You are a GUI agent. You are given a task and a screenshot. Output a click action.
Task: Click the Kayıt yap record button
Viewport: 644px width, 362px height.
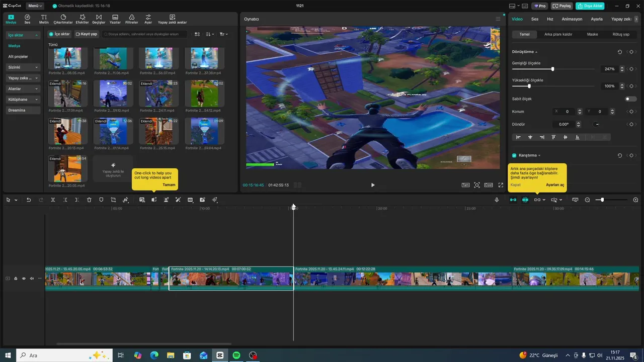(x=87, y=34)
